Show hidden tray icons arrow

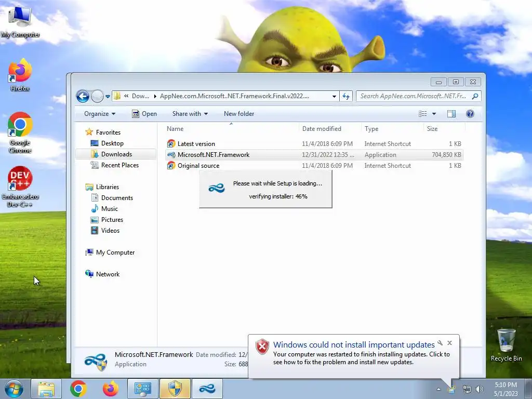click(438, 389)
